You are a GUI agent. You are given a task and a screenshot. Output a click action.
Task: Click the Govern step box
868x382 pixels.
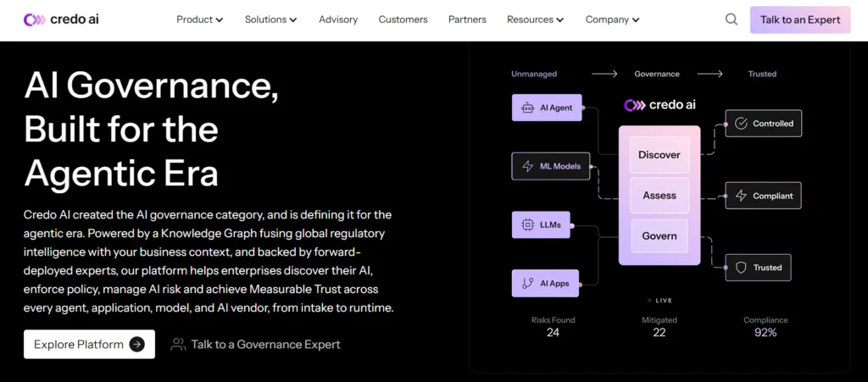click(659, 236)
